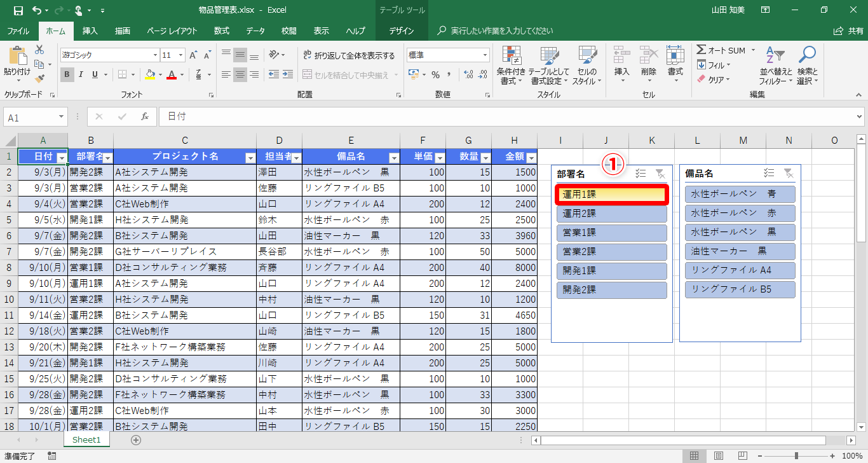
Task: Open Sort and Filter (並べ替えとフィルター)
Action: click(776, 66)
